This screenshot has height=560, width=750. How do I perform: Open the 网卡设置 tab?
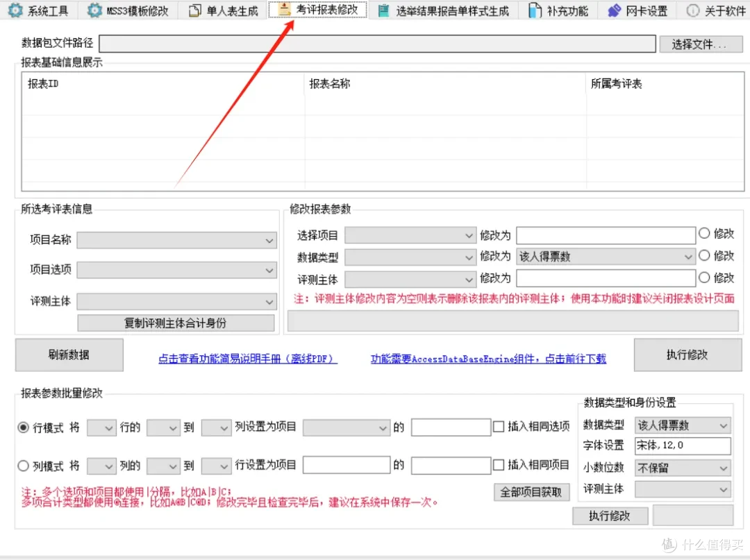tap(637, 10)
